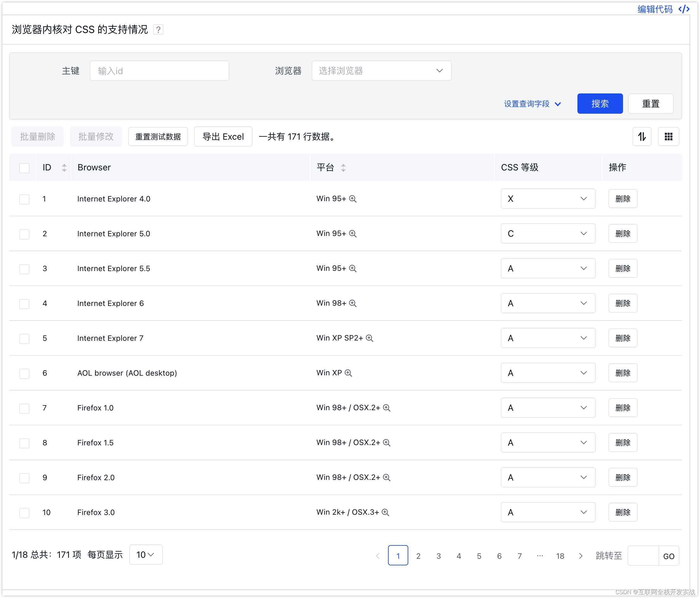Sort by 平台 column arrows
700x598 pixels.
[x=343, y=168]
